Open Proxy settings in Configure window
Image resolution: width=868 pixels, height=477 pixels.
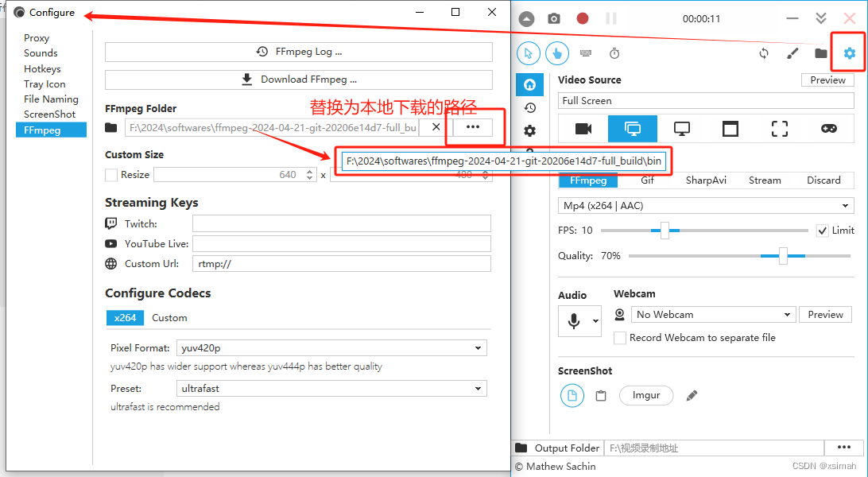point(37,38)
